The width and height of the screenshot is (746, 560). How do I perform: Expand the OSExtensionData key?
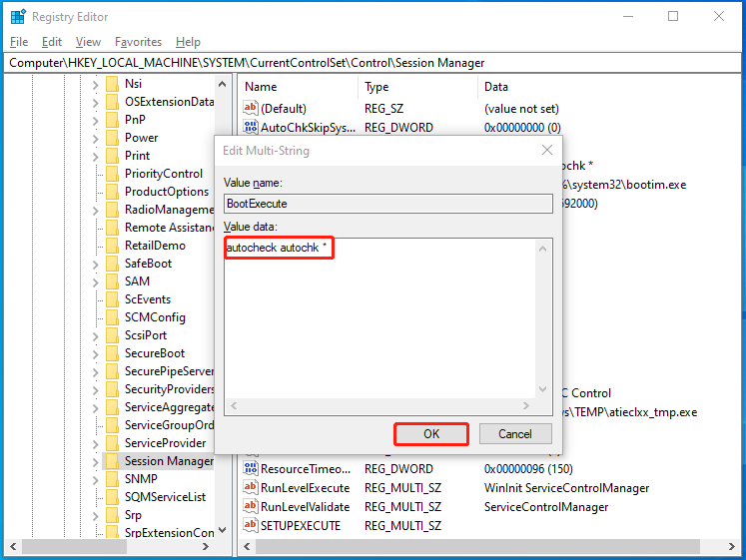click(95, 103)
